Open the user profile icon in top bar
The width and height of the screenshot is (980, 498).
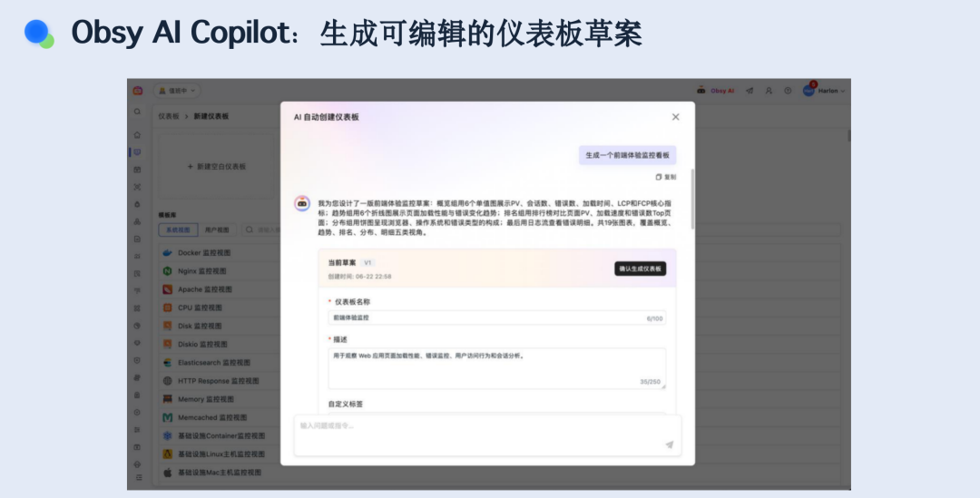coord(769,91)
